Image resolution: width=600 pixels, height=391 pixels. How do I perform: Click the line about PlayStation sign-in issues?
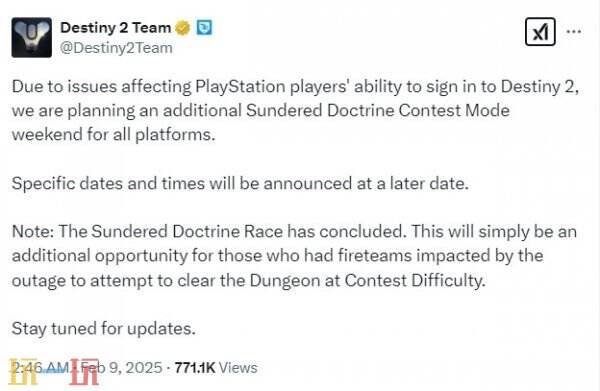click(x=295, y=87)
